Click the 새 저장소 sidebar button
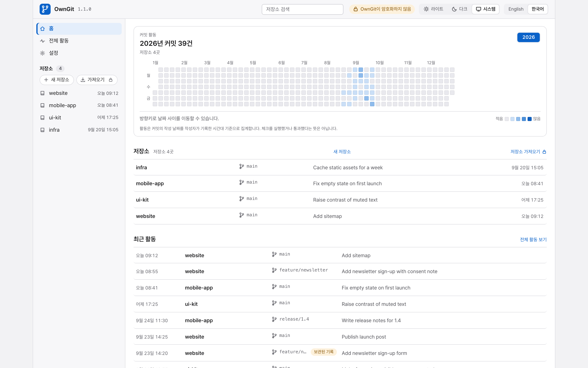Screen dimensions: 588x368 click(57, 80)
